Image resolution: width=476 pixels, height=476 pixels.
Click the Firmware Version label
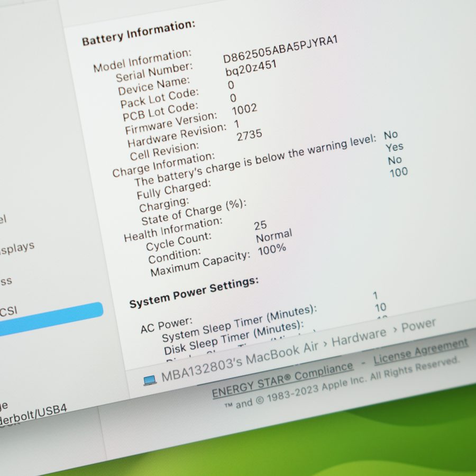tap(171, 123)
